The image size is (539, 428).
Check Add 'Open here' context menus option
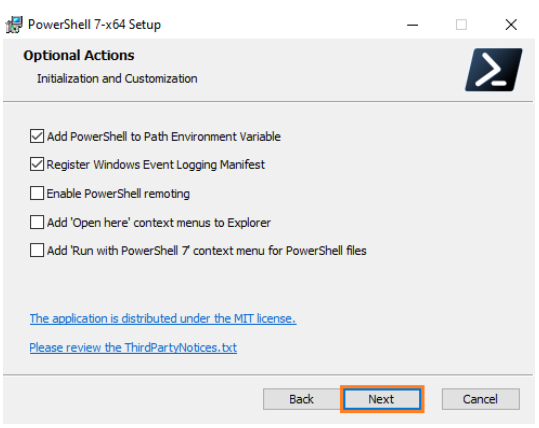[37, 222]
